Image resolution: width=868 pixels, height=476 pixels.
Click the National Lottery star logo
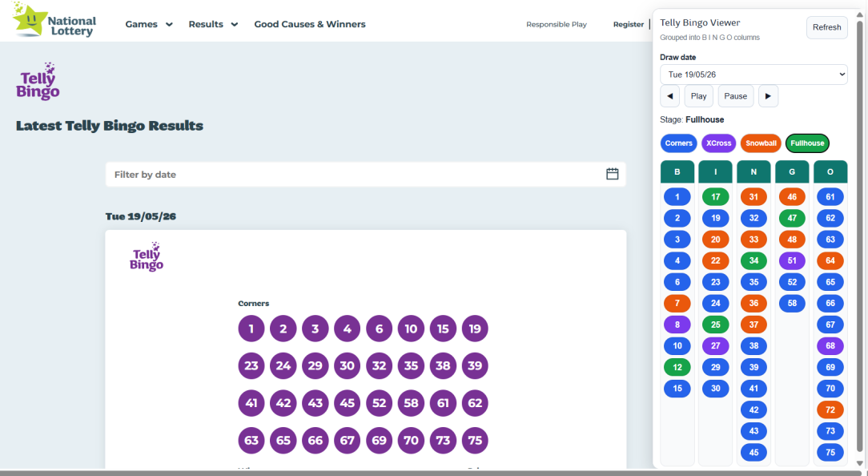[54, 20]
